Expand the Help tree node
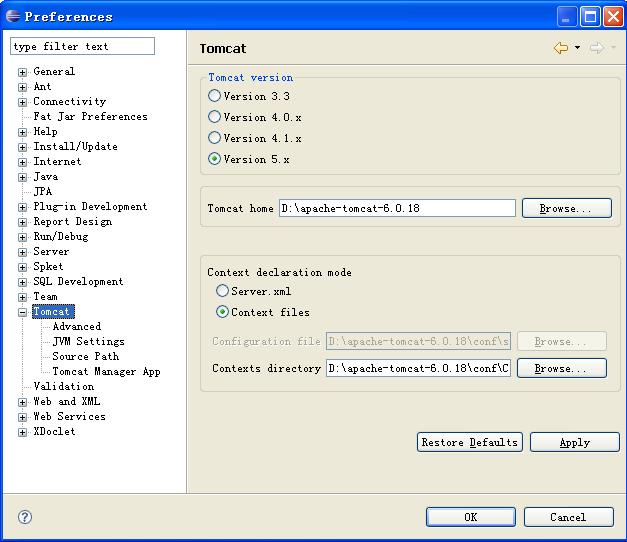The image size is (627, 542). pyautogui.click(x=22, y=132)
